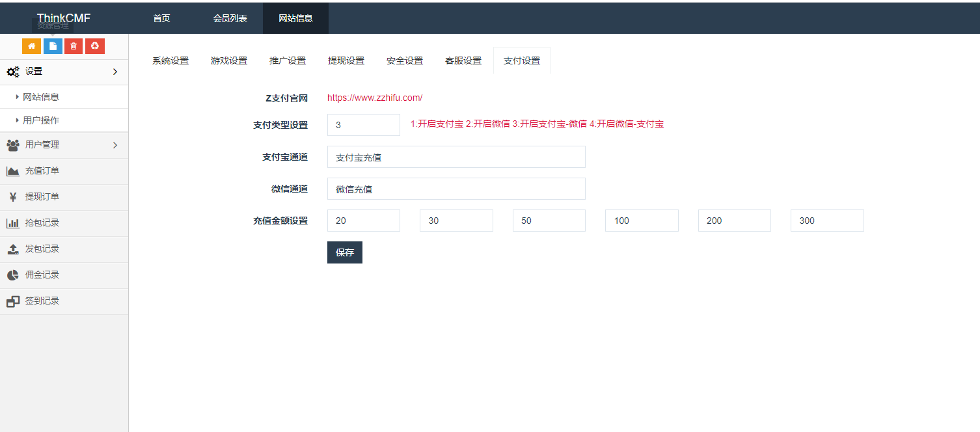This screenshot has width=980, height=432.
Task: Click the 支付类型设置 input field
Action: click(363, 125)
